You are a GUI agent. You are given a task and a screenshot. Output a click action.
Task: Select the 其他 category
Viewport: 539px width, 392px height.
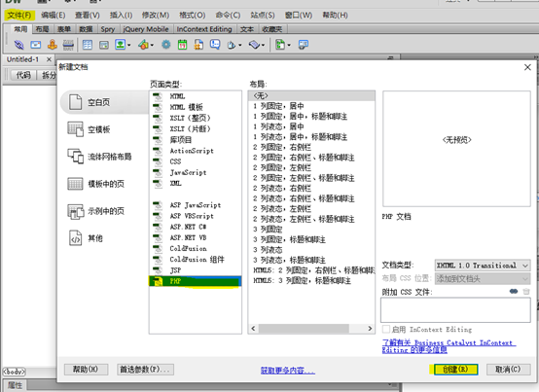pyautogui.click(x=86, y=238)
